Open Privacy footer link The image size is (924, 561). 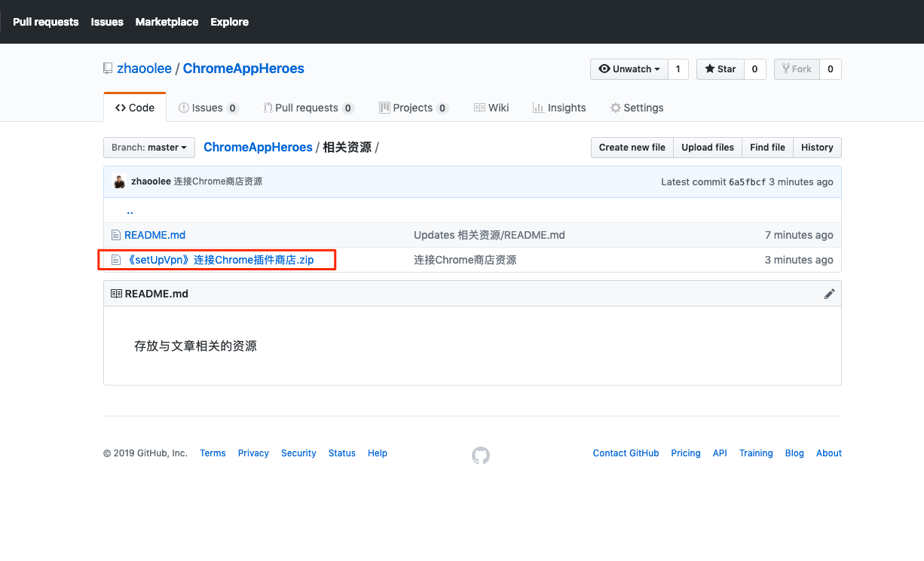[x=253, y=453]
